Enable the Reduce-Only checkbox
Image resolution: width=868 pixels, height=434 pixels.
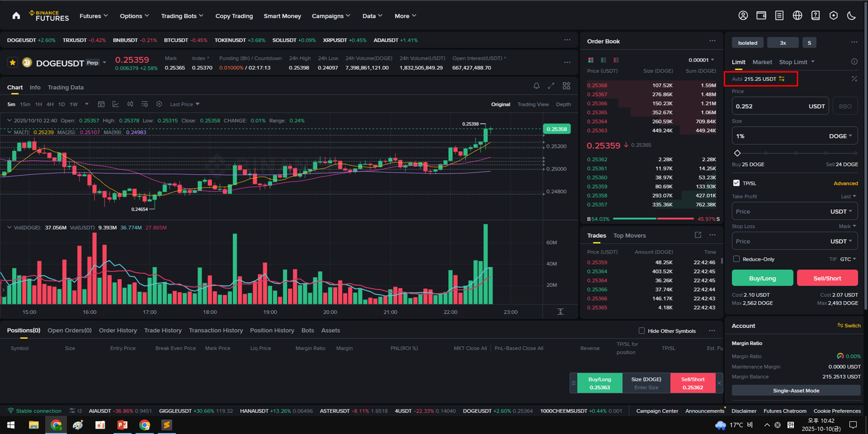(x=736, y=259)
